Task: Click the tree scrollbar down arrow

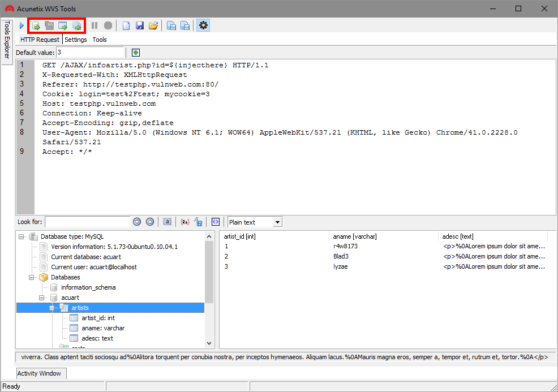Action: tap(209, 343)
